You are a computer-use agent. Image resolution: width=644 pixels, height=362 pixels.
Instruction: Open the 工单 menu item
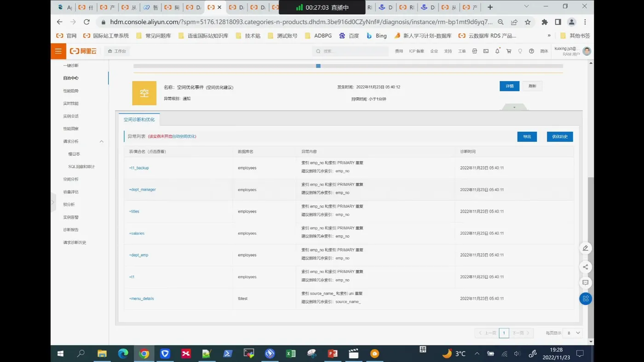(x=462, y=51)
